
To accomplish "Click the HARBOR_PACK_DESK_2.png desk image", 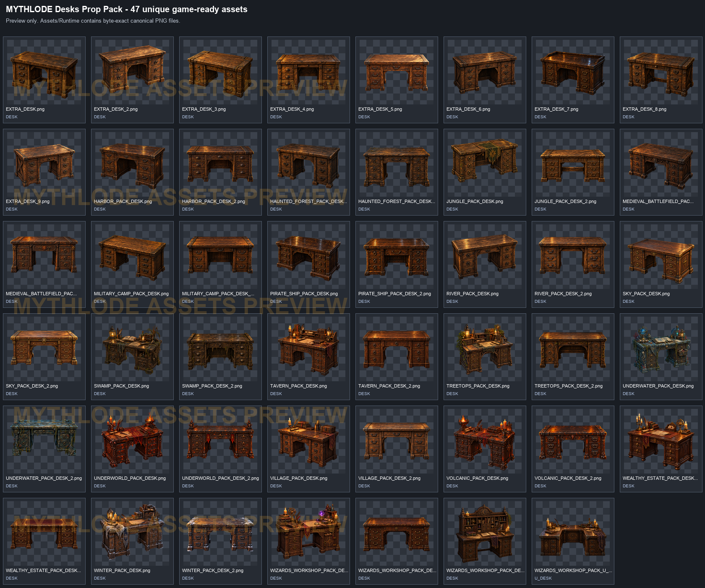I will pyautogui.click(x=220, y=164).
